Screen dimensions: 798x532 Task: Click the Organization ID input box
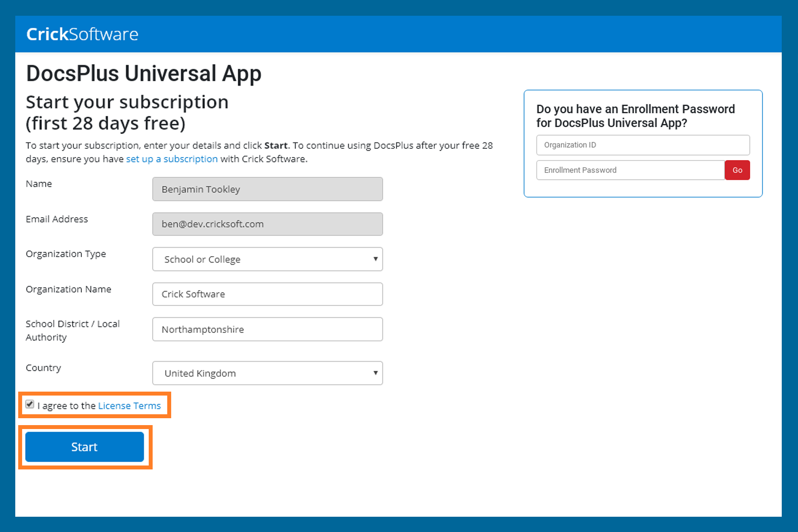[642, 145]
